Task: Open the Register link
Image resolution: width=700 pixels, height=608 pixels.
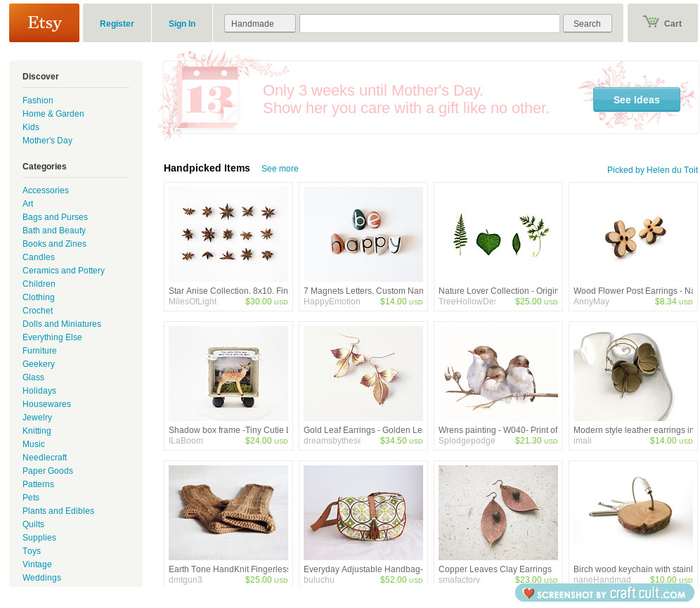Action: (x=117, y=24)
